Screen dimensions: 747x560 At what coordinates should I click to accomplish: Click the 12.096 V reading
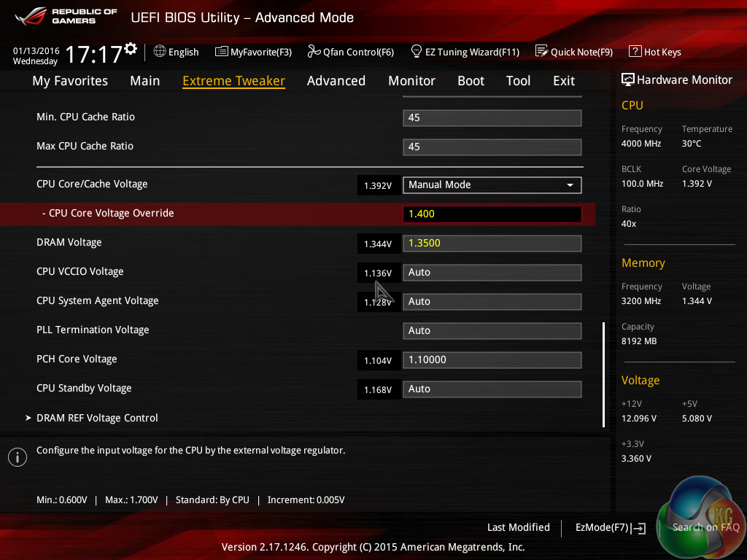coord(638,419)
